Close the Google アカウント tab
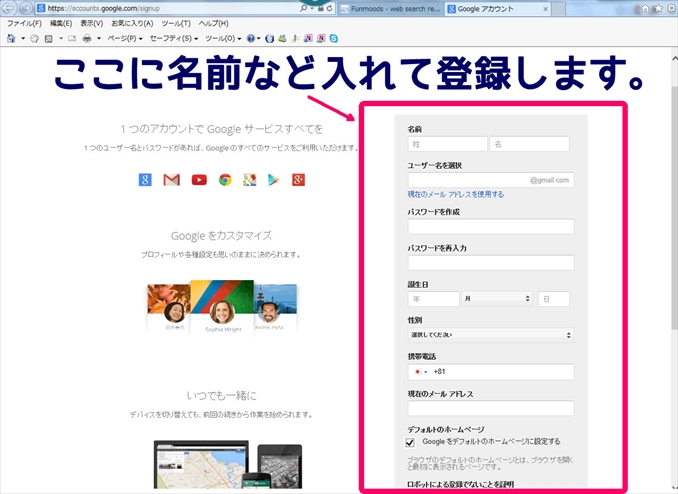 (x=546, y=9)
